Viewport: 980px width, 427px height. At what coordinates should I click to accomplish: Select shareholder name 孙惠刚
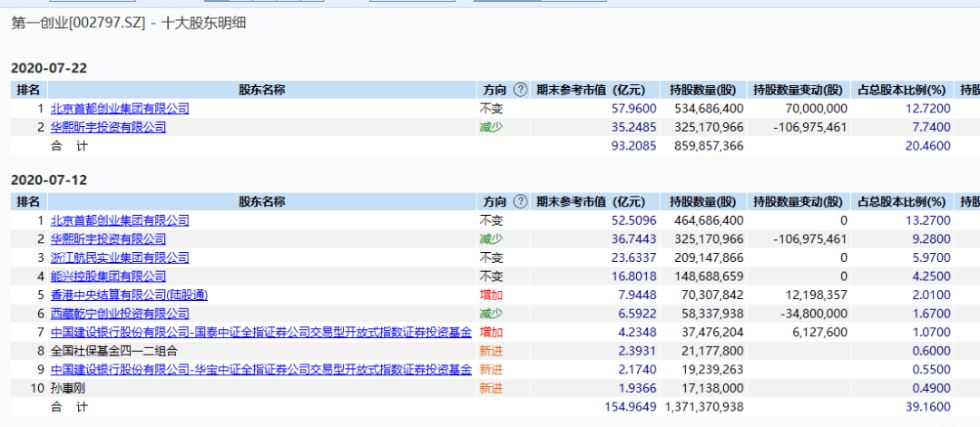click(67, 388)
